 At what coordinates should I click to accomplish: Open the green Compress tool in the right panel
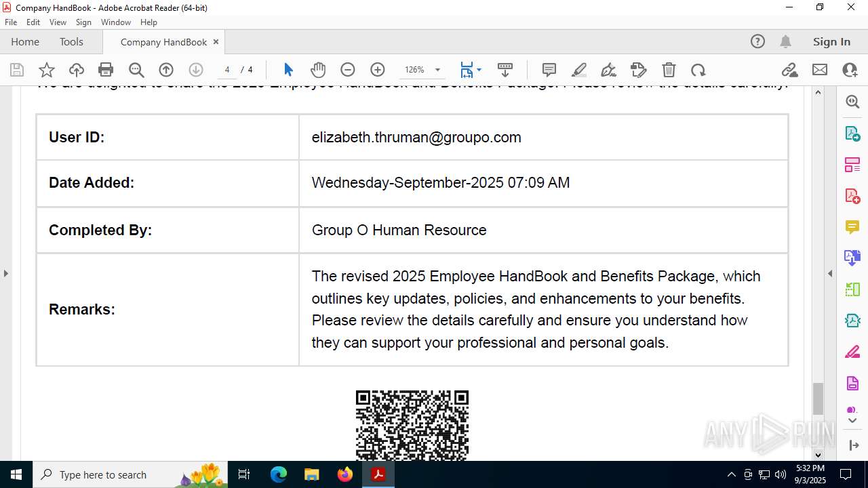pyautogui.click(x=852, y=289)
